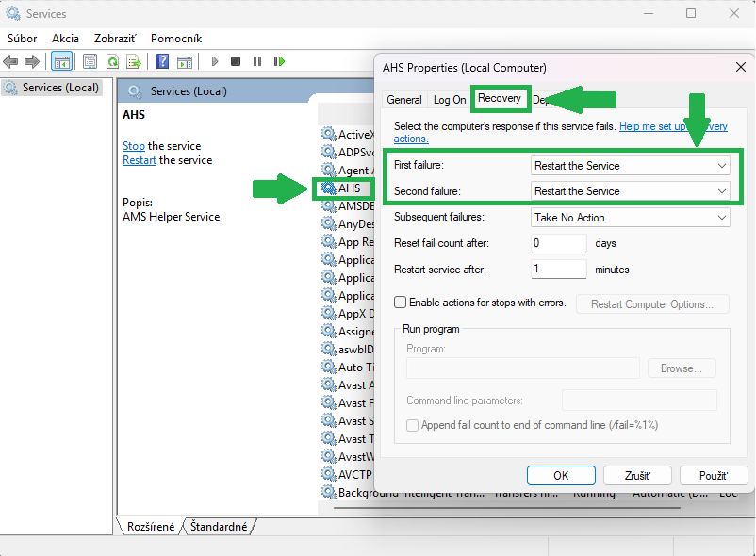Expand the Subsequent failures dropdown

(x=631, y=218)
